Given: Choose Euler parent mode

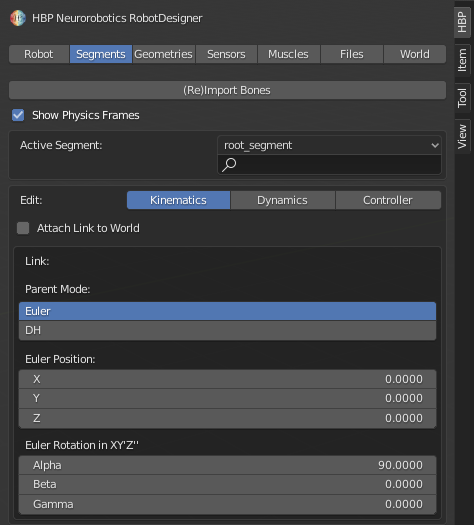Looking at the screenshot, I should click(x=227, y=311).
